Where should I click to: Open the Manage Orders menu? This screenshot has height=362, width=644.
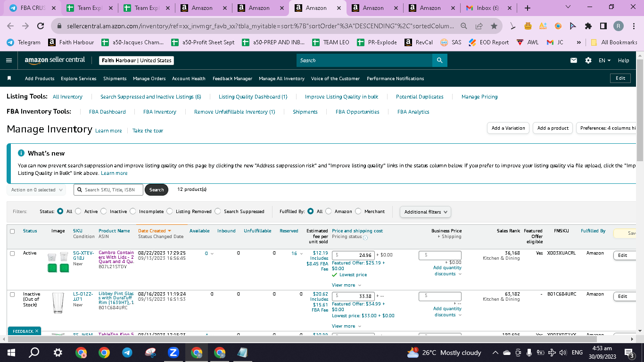[149, 78]
